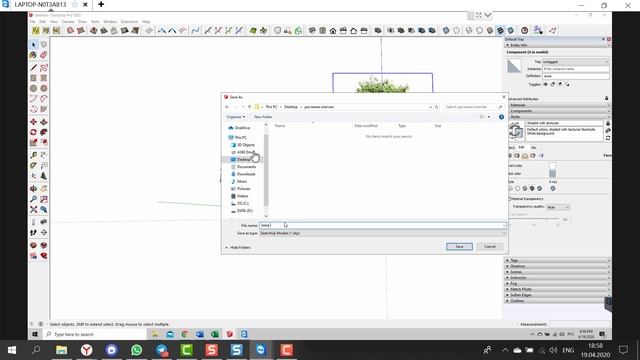Open the File menu
The width and height of the screenshot is (640, 360).
click(x=33, y=22)
